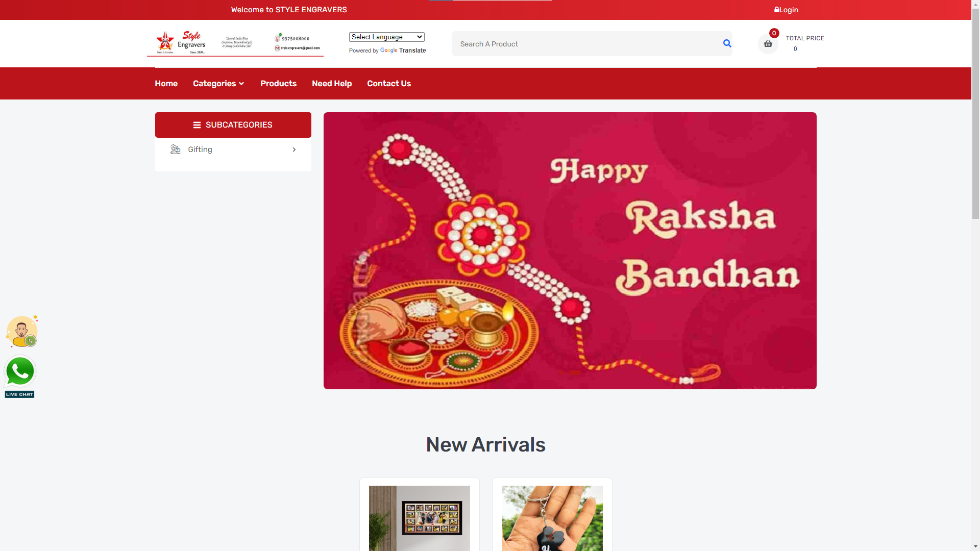Open the Products menu item

(x=278, y=84)
